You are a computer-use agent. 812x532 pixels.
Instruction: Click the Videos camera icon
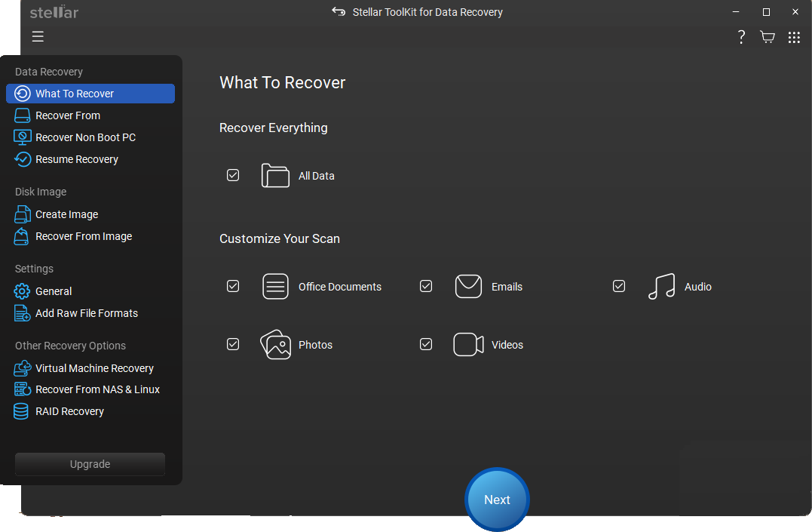(468, 345)
